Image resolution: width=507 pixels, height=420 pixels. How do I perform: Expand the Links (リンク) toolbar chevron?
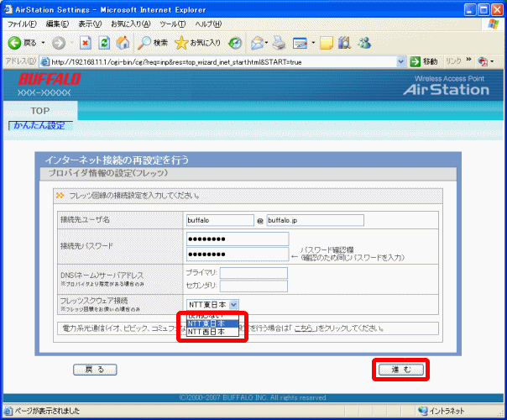(x=468, y=60)
